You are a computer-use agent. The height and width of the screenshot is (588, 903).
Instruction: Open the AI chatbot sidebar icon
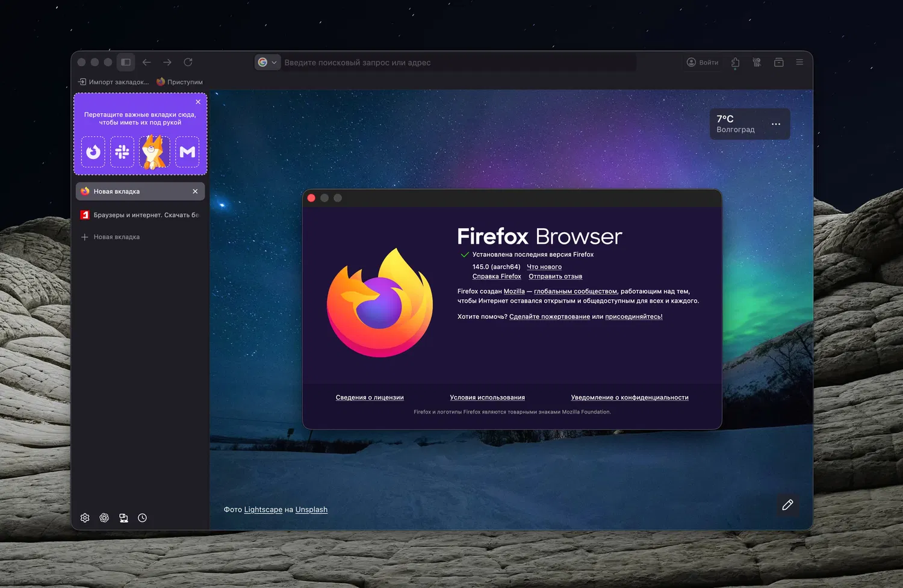click(x=104, y=518)
